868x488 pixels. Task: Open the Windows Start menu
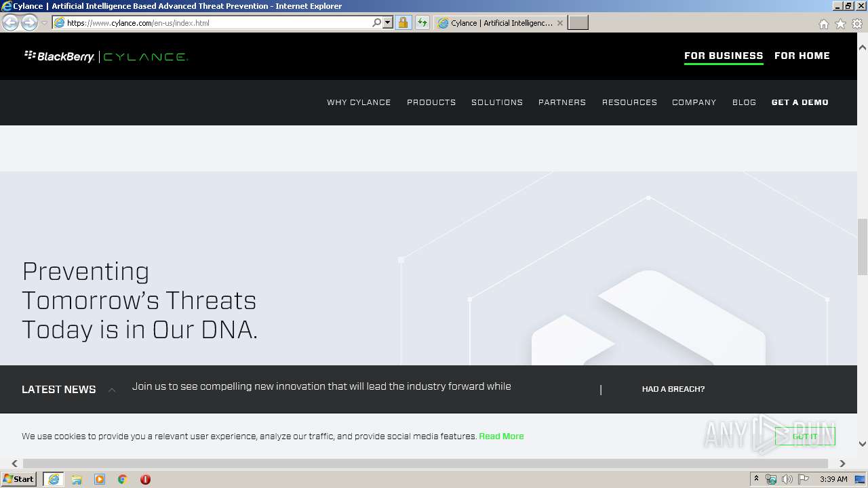[19, 479]
